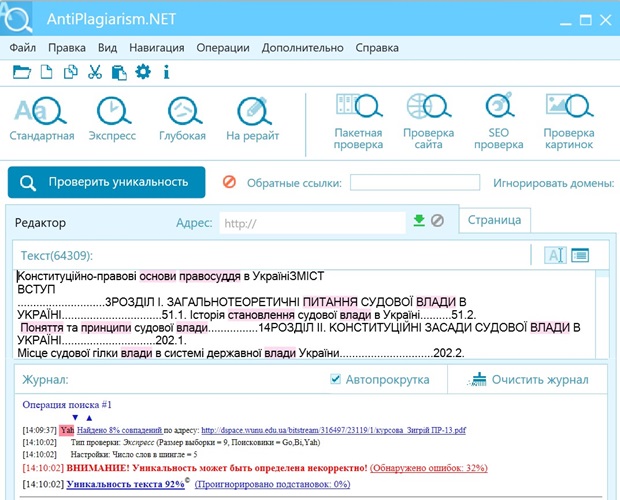
Task: Open the Справка menu
Action: click(x=377, y=48)
